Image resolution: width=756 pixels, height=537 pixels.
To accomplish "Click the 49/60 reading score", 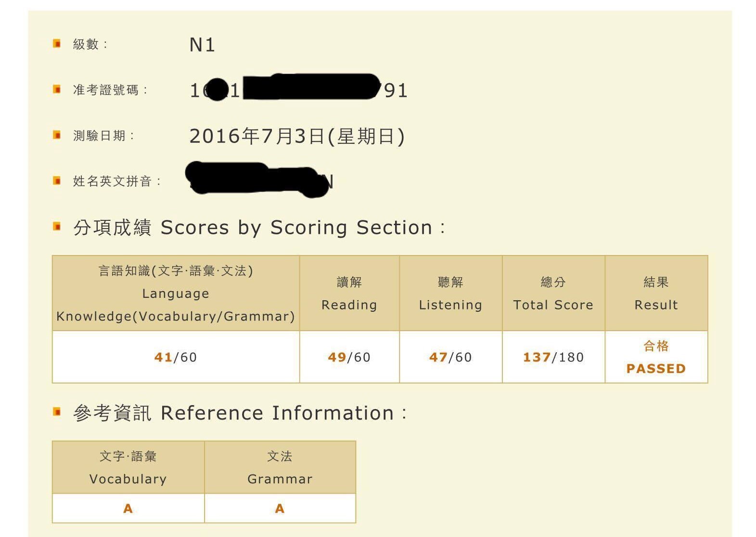I will coord(349,357).
